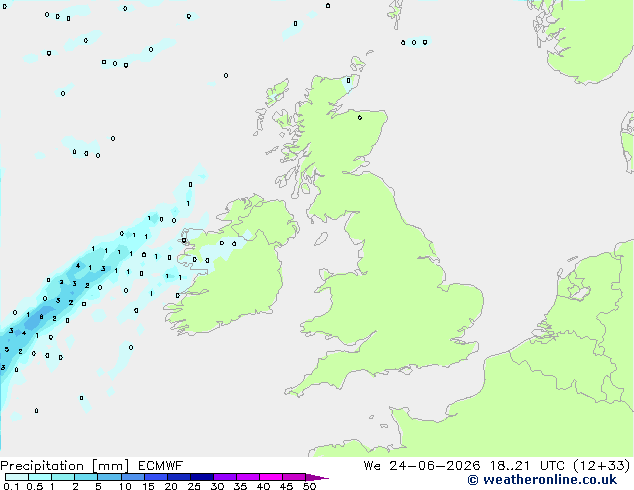Screen dimensions: 634x490
Task: Click the '[mm]' unit label
Action: point(111,466)
